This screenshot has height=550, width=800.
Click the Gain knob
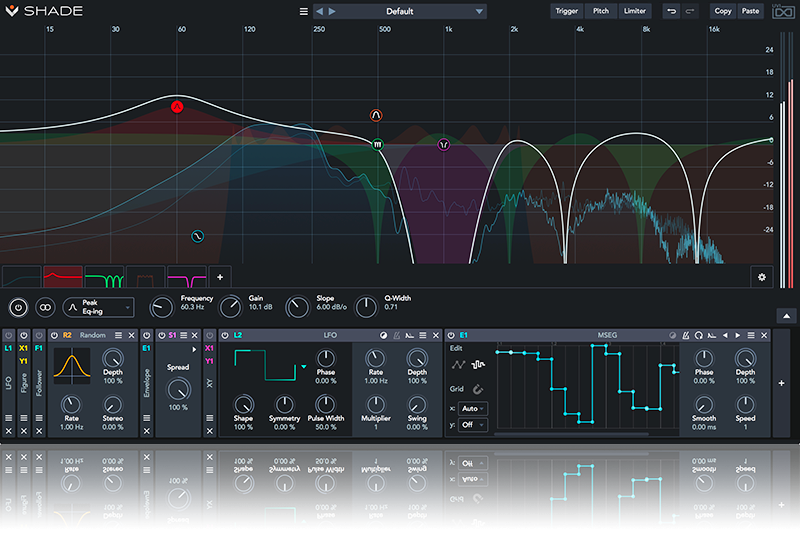pyautogui.click(x=231, y=307)
